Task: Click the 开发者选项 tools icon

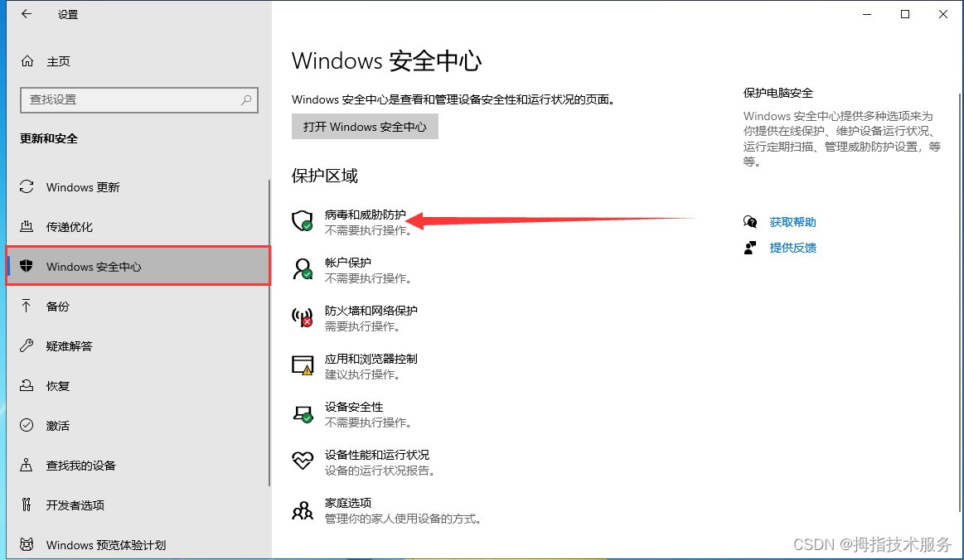Action: pos(27,504)
